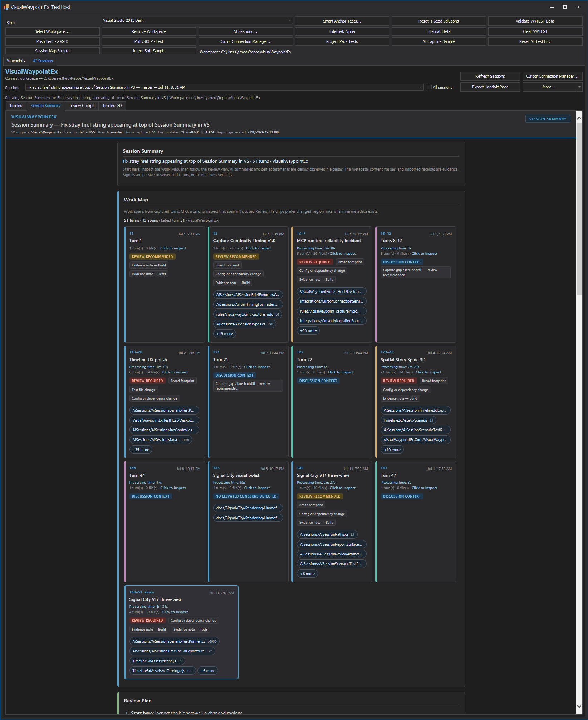Open the T1 Turn 1 work card
Viewport: 588px width, 720px height.
(165, 284)
